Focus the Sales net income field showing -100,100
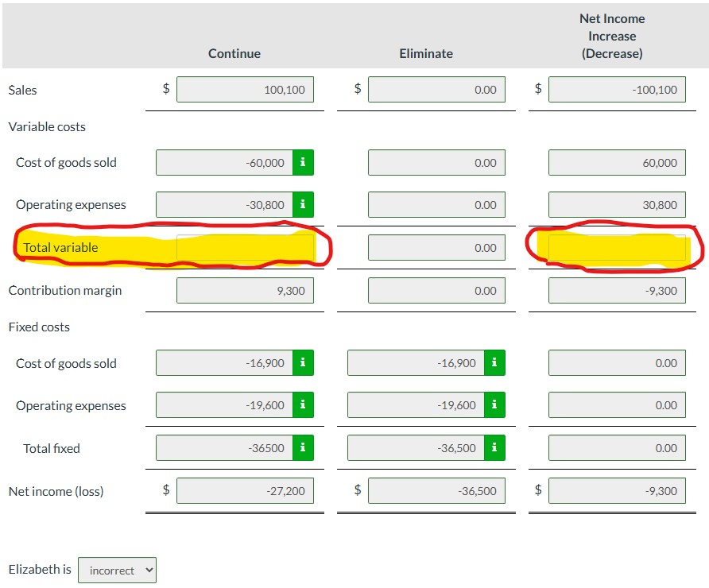 618,90
